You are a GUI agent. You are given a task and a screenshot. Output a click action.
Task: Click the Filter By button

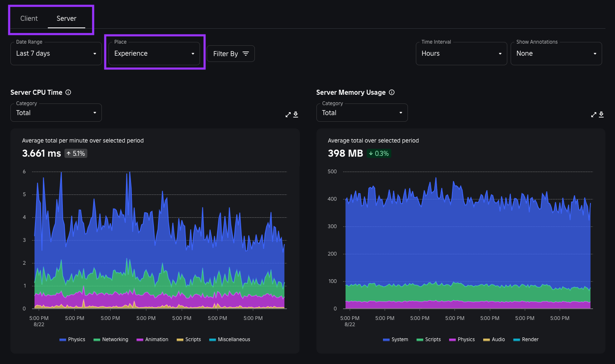click(x=231, y=54)
